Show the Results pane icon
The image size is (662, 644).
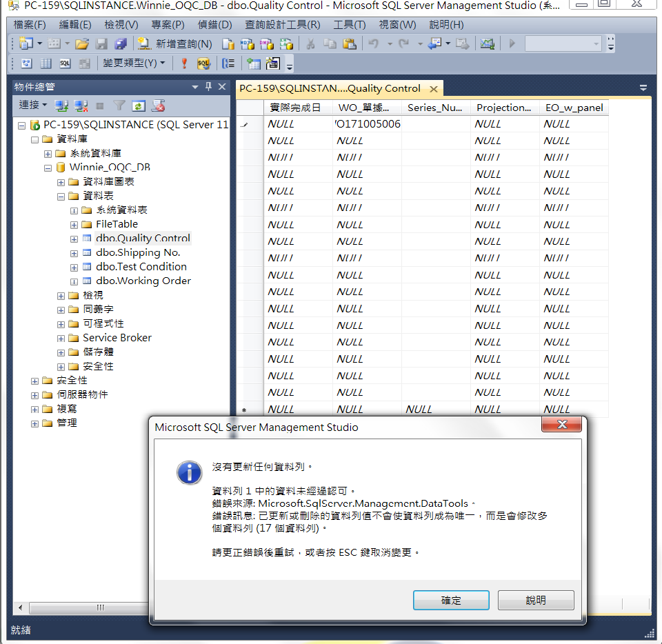click(x=84, y=63)
